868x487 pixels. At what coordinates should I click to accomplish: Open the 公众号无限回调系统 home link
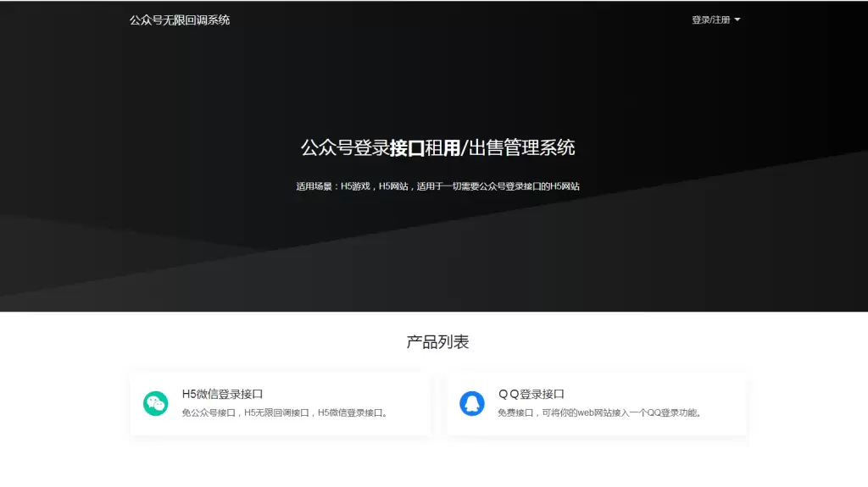pyautogui.click(x=180, y=20)
